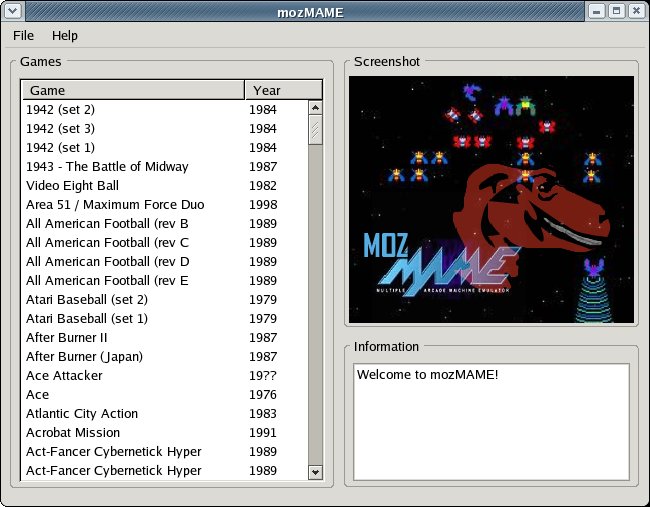
Task: Select After Burner (Japan)
Action: [165, 357]
